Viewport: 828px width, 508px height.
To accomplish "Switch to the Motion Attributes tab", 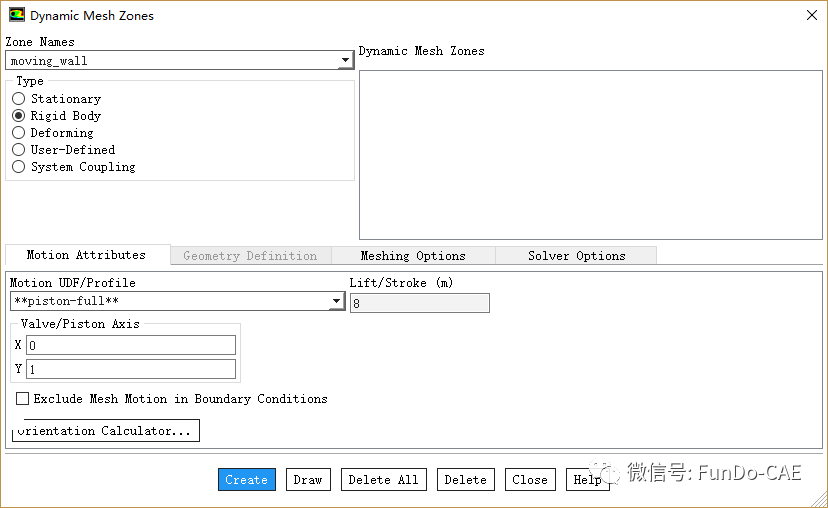I will coord(87,255).
